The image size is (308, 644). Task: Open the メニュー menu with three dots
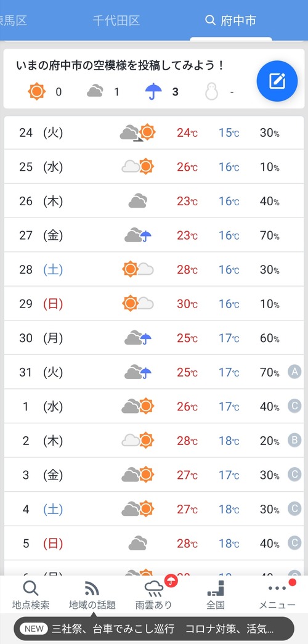(x=277, y=595)
